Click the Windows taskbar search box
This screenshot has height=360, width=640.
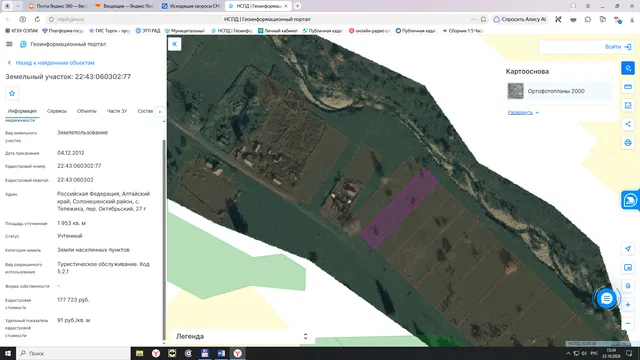click(73, 353)
